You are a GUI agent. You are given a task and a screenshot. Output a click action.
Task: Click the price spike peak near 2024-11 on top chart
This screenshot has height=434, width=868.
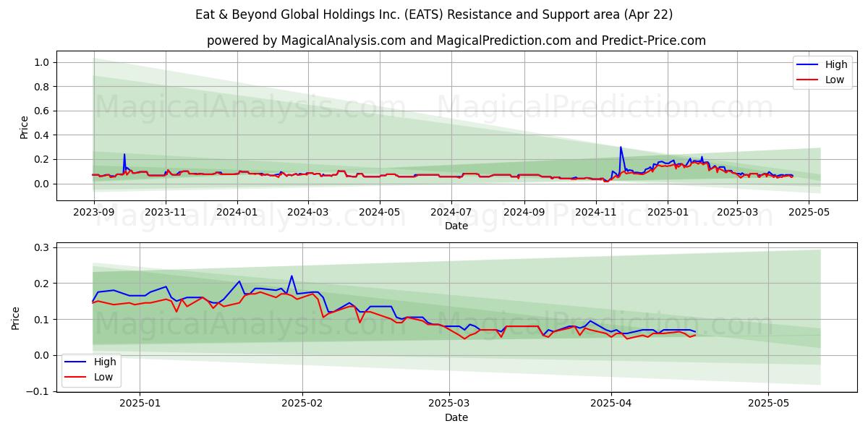click(621, 148)
